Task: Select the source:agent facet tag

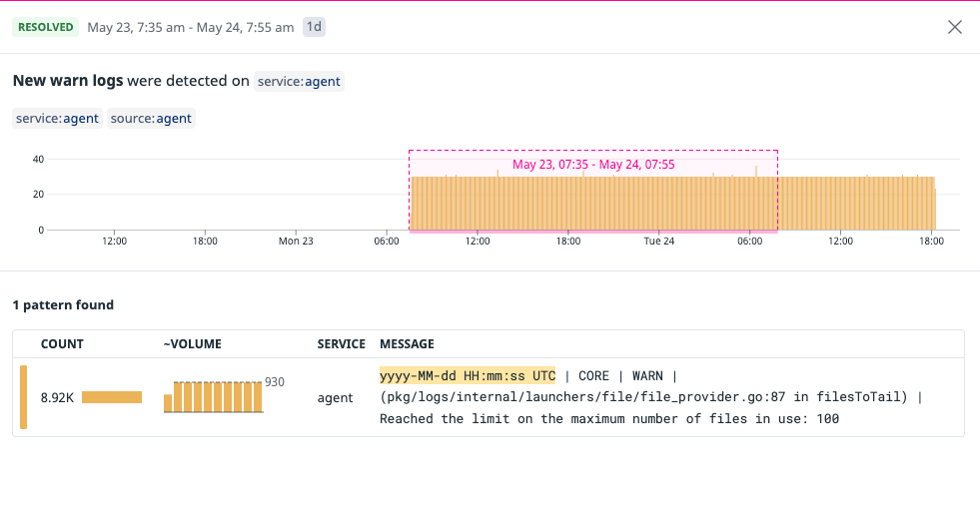Action: (x=151, y=119)
